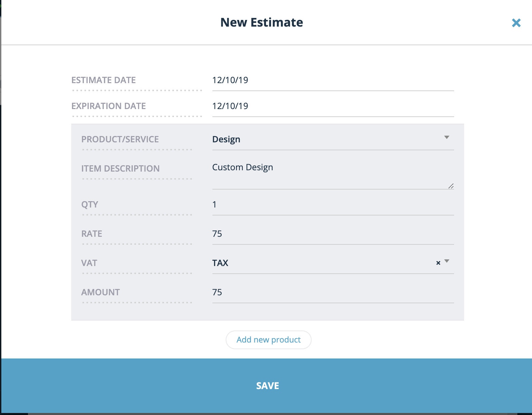Open the VAT dropdown arrow
The image size is (532, 415).
coord(447,261)
